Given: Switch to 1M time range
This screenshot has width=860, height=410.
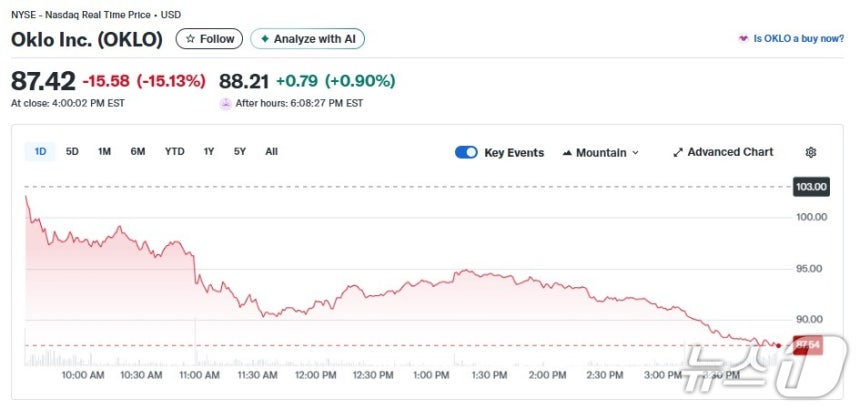Looking at the screenshot, I should (x=104, y=152).
